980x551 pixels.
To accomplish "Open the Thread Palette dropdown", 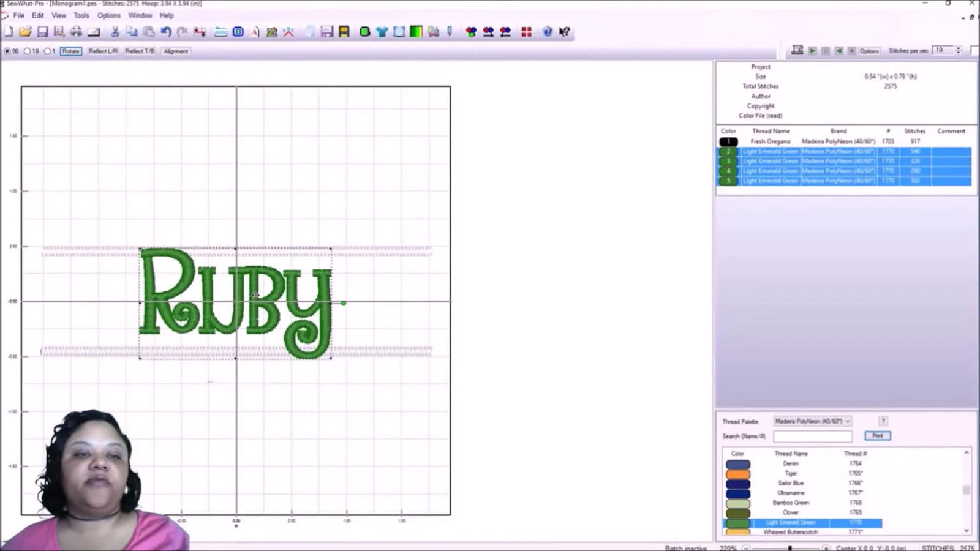I will point(848,421).
